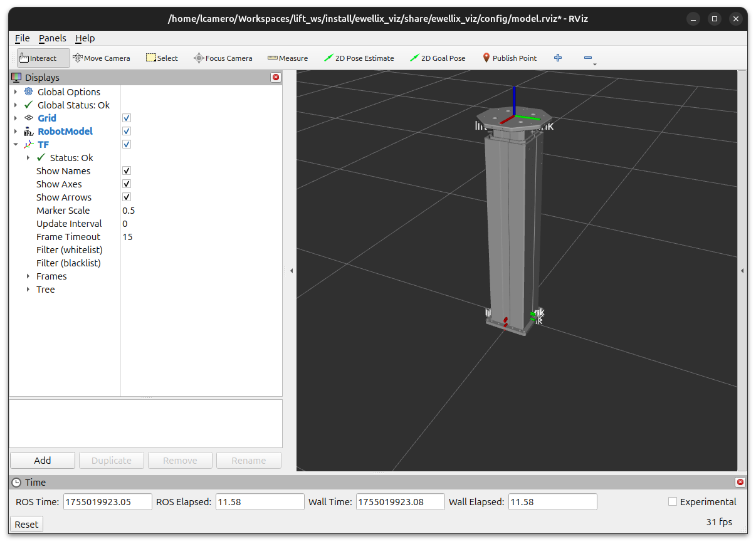
Task: Open the Panels menu
Action: 52,38
